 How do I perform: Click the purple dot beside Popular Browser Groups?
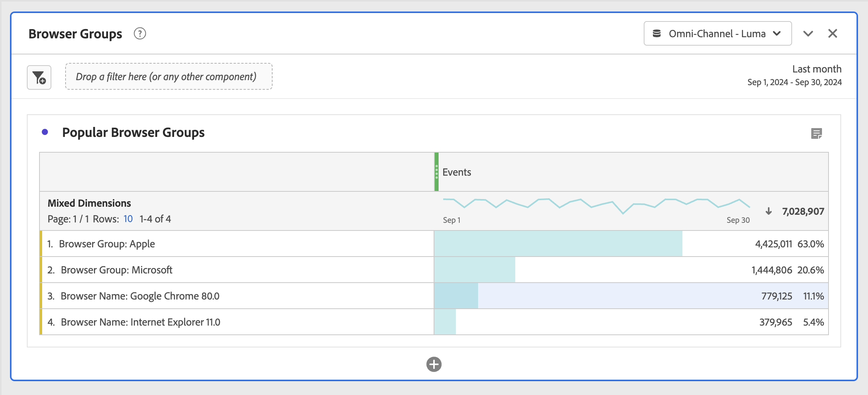pyautogui.click(x=45, y=132)
